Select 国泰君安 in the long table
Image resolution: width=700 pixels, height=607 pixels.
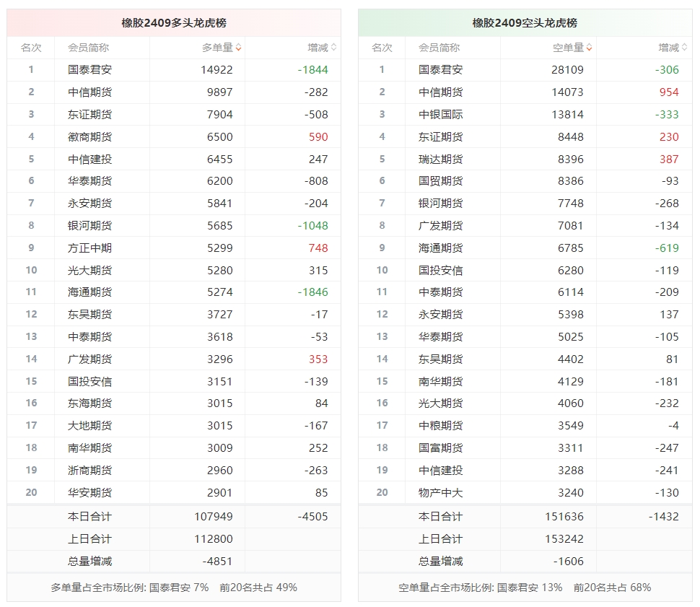pos(89,70)
